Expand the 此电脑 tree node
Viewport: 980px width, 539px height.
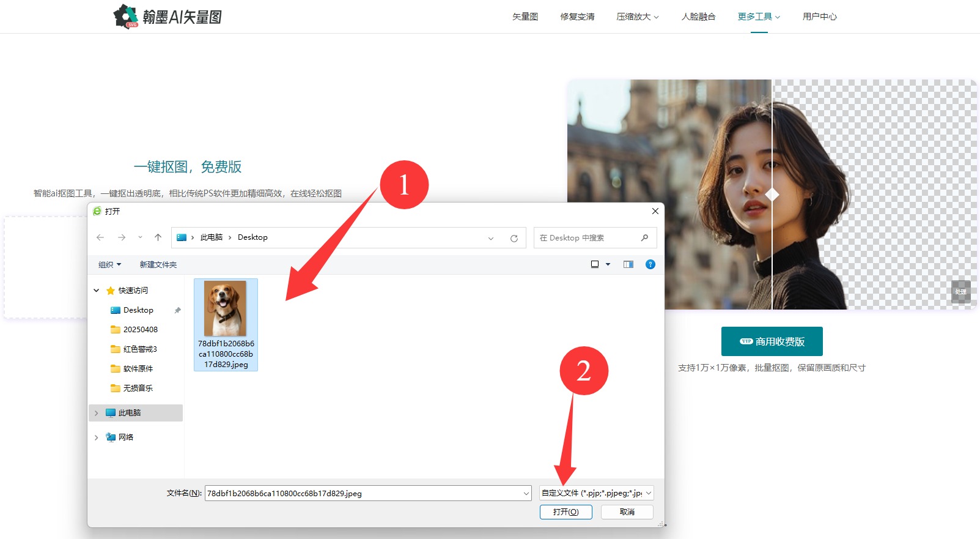click(97, 413)
